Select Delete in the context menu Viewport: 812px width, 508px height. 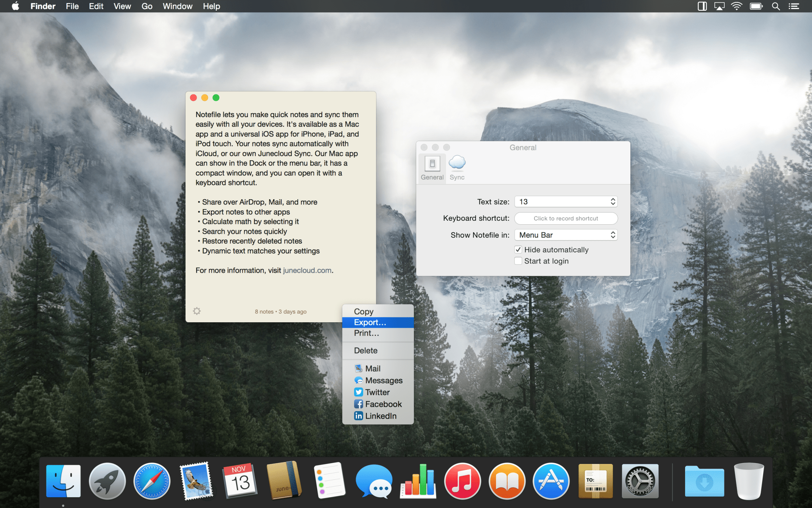pos(366,350)
